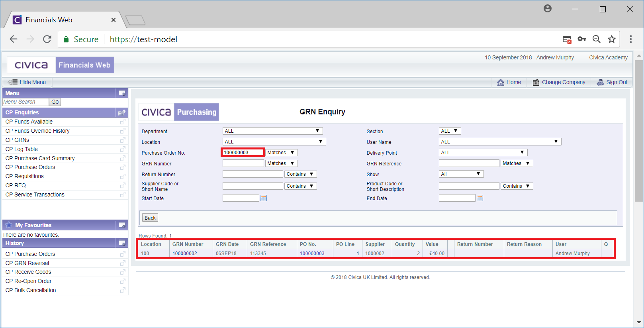The image size is (644, 328).
Task: Open the User Name dropdown
Action: pyautogui.click(x=500, y=142)
